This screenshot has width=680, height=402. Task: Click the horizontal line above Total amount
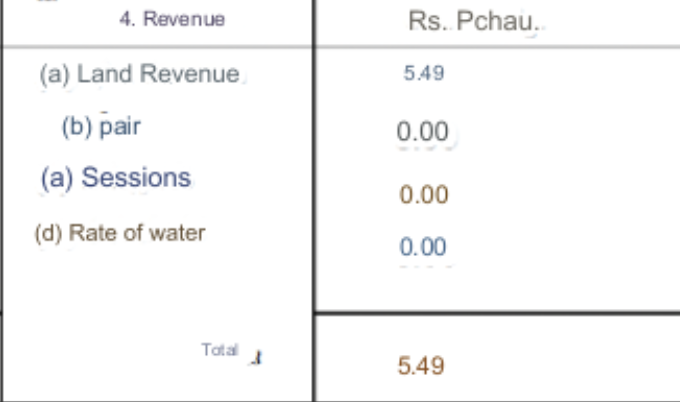(500, 313)
